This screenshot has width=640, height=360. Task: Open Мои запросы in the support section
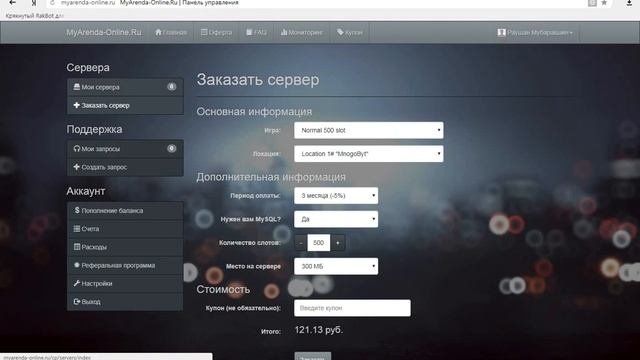(125, 149)
